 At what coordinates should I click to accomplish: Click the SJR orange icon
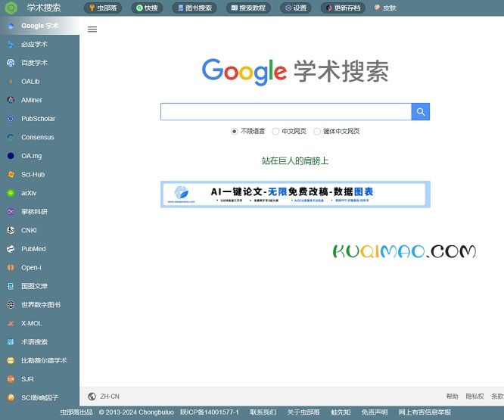click(x=11, y=379)
